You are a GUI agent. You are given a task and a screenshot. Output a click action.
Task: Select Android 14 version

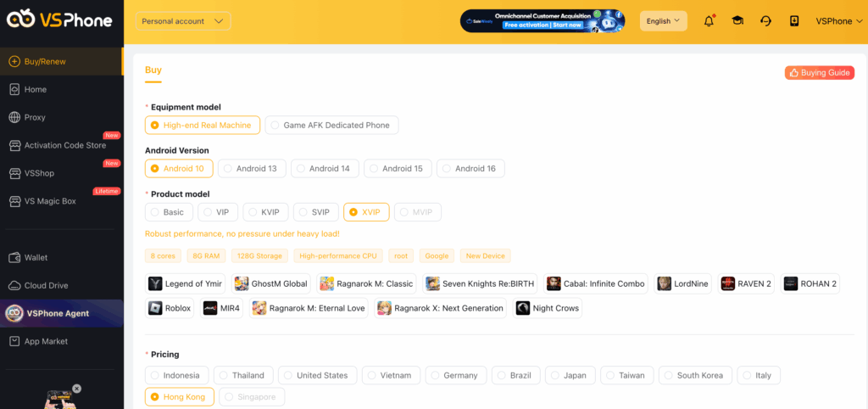tap(325, 169)
